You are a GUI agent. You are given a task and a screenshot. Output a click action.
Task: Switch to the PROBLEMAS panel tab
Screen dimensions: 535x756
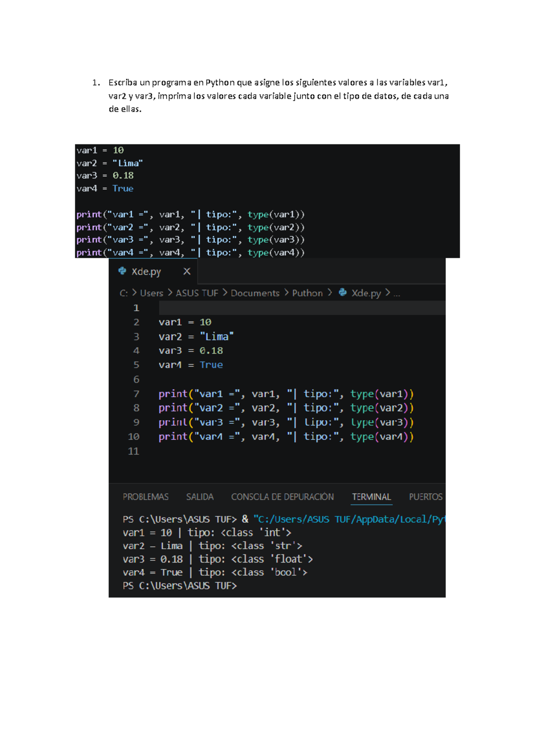(x=145, y=497)
